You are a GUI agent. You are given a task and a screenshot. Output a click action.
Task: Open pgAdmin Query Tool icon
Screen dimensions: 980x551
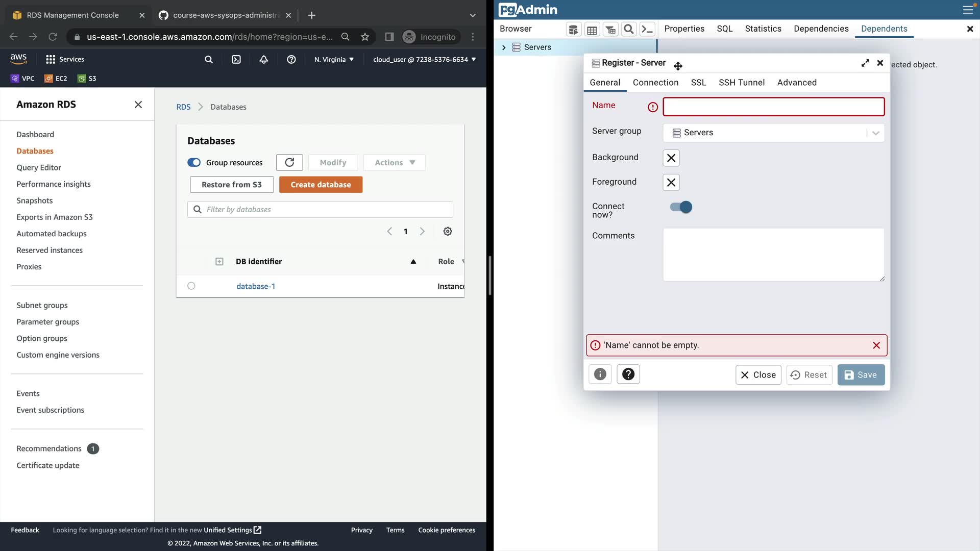click(573, 30)
